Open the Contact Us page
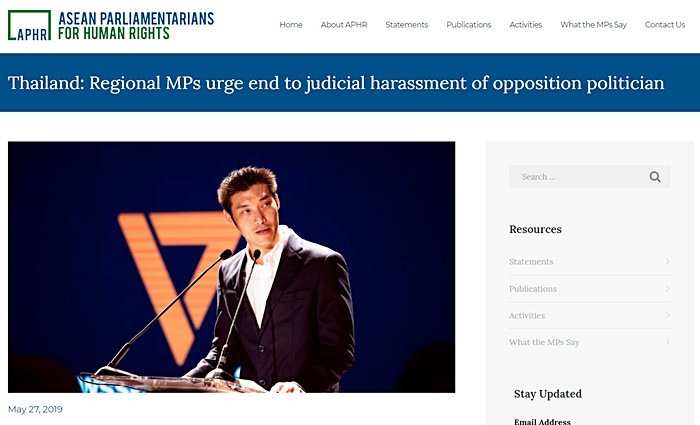This screenshot has width=700, height=425. [x=665, y=25]
